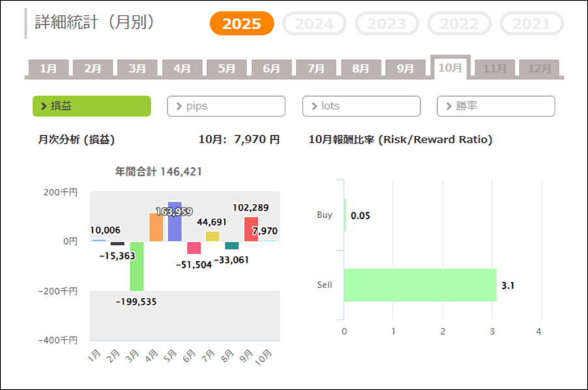
Task: Open the 12月 month tab
Action: pos(539,68)
